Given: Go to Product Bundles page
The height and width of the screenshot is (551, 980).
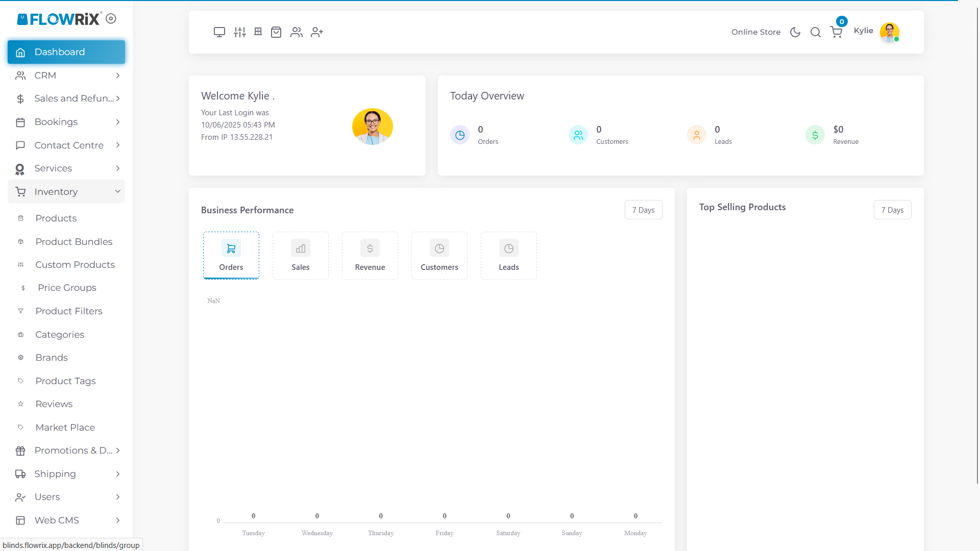Looking at the screenshot, I should (x=74, y=242).
